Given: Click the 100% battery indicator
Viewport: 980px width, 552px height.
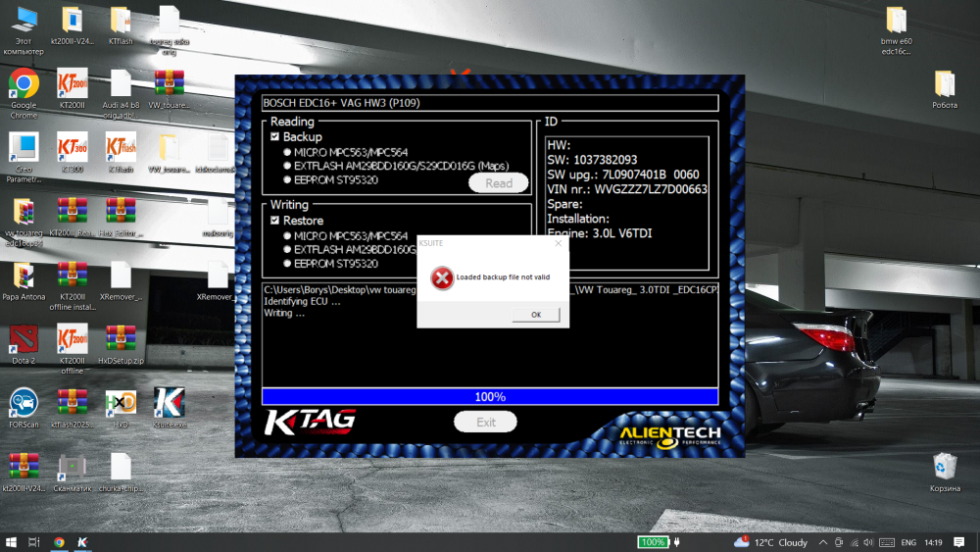Looking at the screenshot, I should pyautogui.click(x=654, y=542).
